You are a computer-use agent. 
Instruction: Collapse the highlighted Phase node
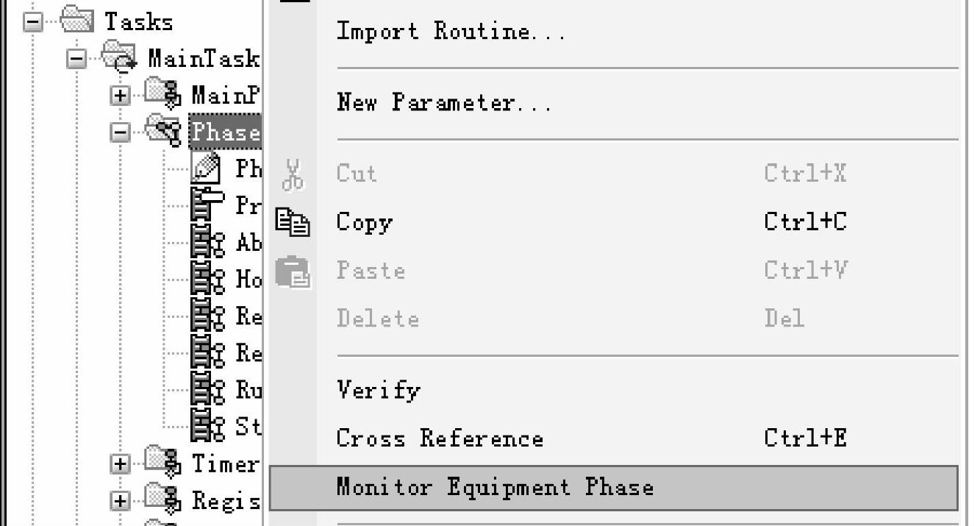pos(120,133)
